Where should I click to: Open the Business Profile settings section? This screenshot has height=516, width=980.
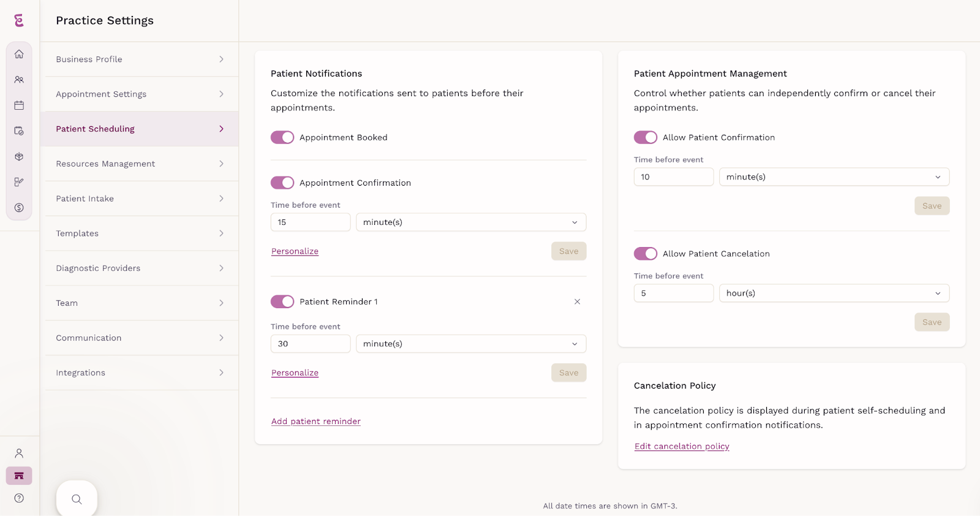coord(140,59)
